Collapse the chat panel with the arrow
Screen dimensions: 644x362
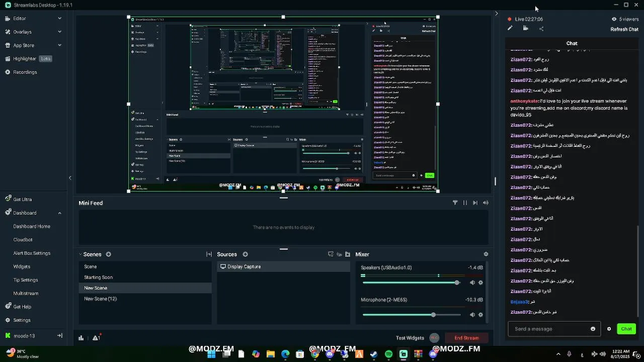(497, 14)
